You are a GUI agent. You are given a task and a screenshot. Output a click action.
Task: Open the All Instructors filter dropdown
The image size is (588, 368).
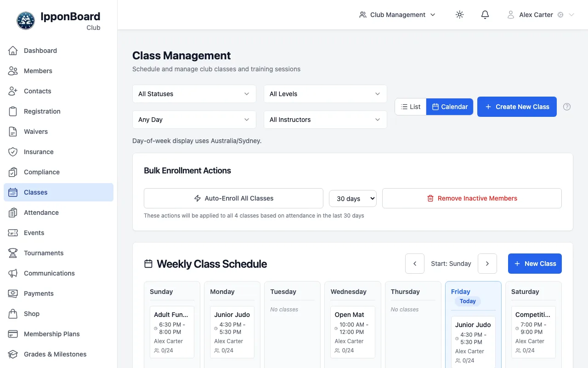tap(325, 120)
